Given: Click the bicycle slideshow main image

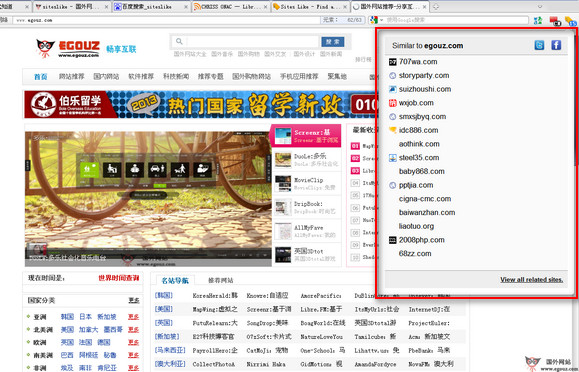Looking at the screenshot, I should tap(148, 199).
